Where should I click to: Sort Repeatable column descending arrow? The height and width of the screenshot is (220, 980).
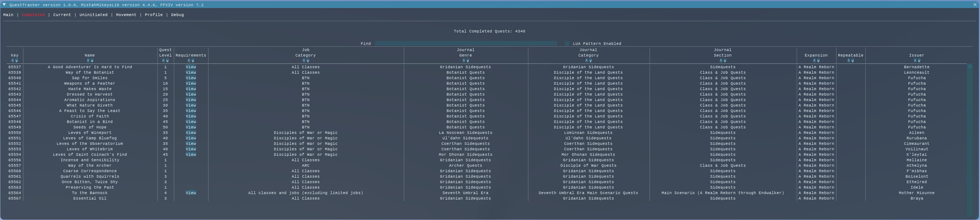853,61
